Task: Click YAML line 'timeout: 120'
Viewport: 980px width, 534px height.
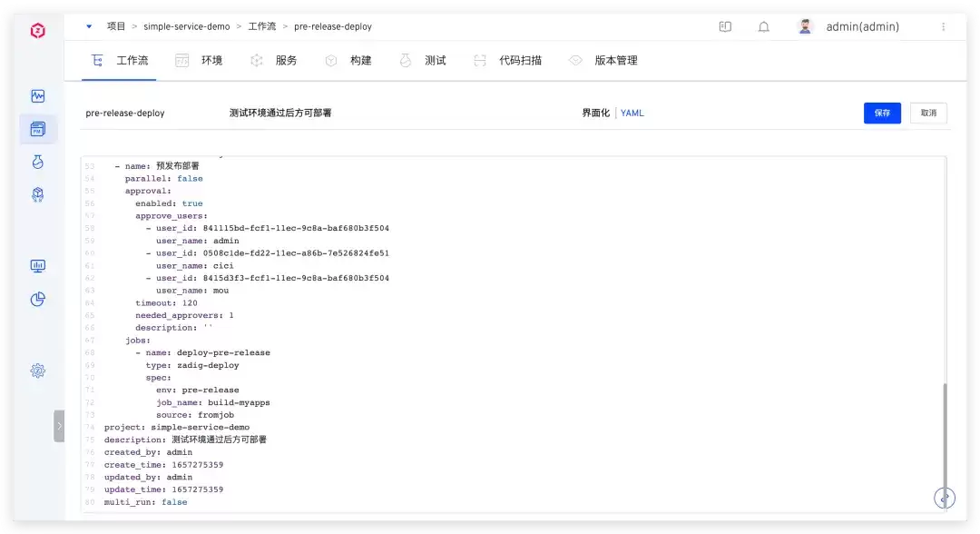Action: click(x=166, y=303)
